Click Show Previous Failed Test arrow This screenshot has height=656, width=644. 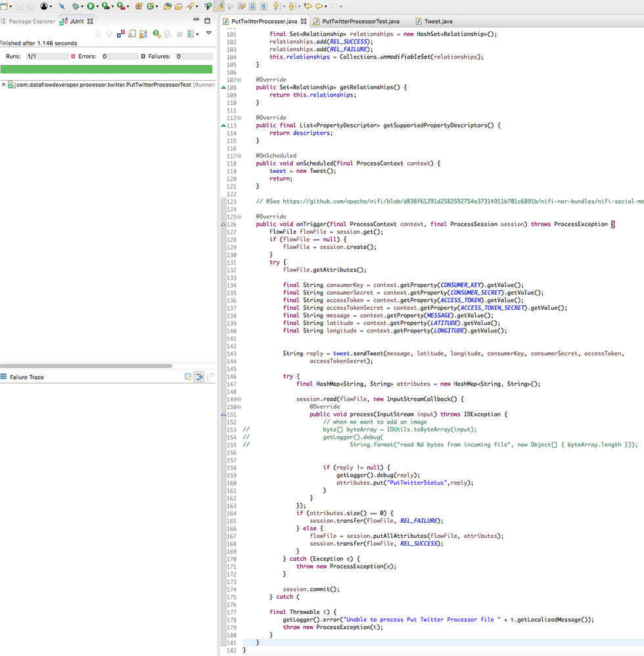pos(109,33)
